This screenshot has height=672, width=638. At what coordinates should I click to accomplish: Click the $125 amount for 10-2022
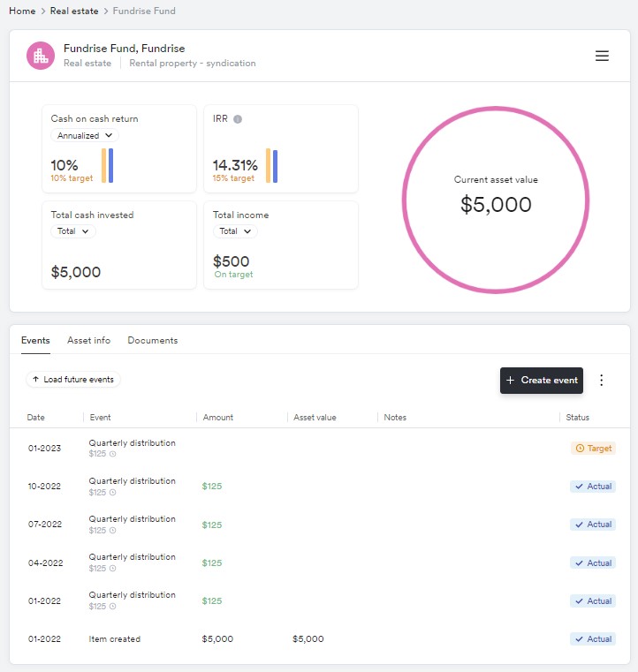(x=212, y=487)
